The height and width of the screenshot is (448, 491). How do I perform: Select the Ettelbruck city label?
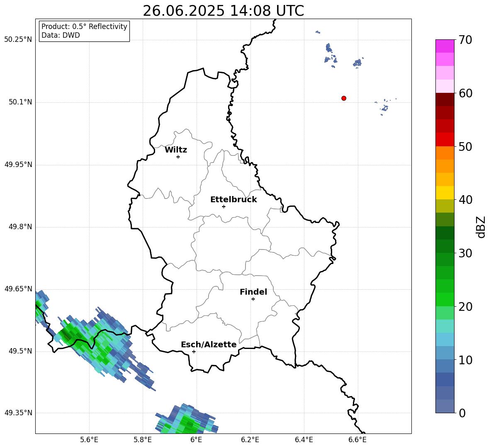click(233, 200)
